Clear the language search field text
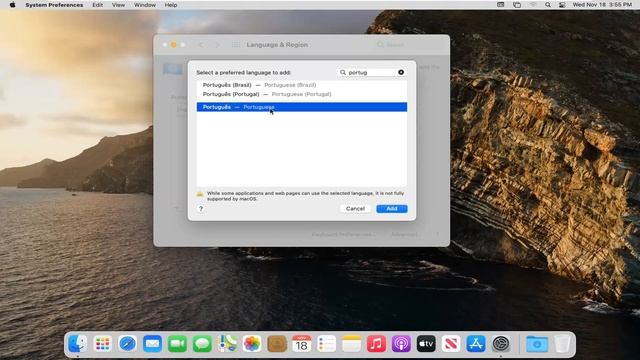640x360 pixels. (401, 72)
